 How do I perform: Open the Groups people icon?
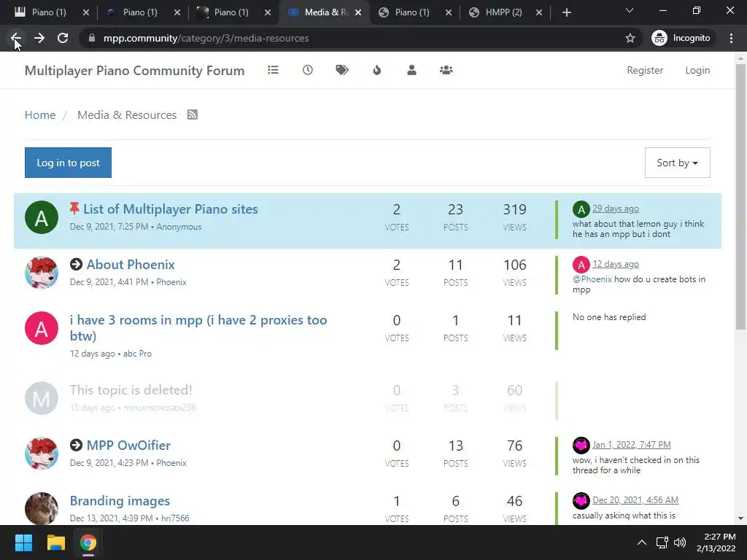pyautogui.click(x=446, y=70)
